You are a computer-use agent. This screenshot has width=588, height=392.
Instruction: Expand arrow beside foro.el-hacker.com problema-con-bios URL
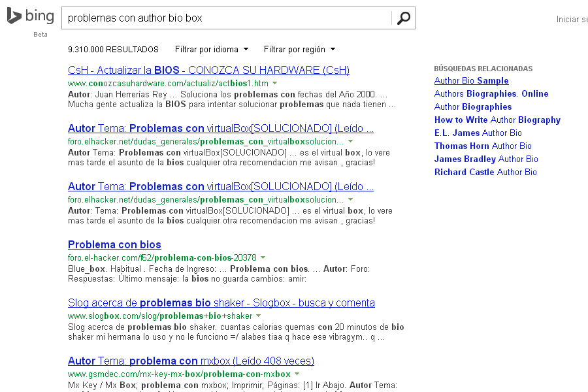coord(263,257)
